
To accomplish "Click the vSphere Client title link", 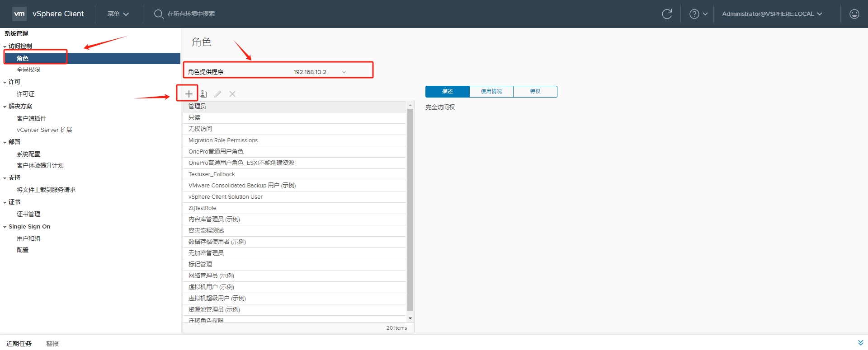I will click(x=58, y=14).
